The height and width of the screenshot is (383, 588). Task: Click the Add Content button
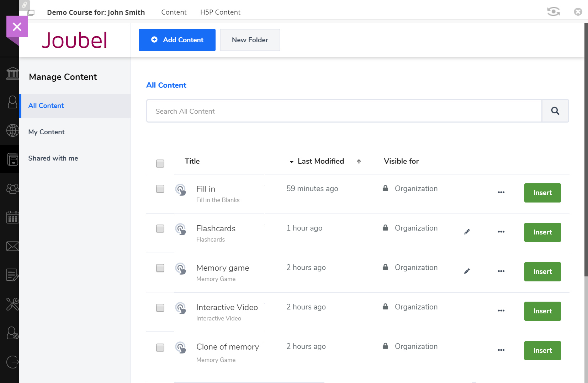[177, 40]
